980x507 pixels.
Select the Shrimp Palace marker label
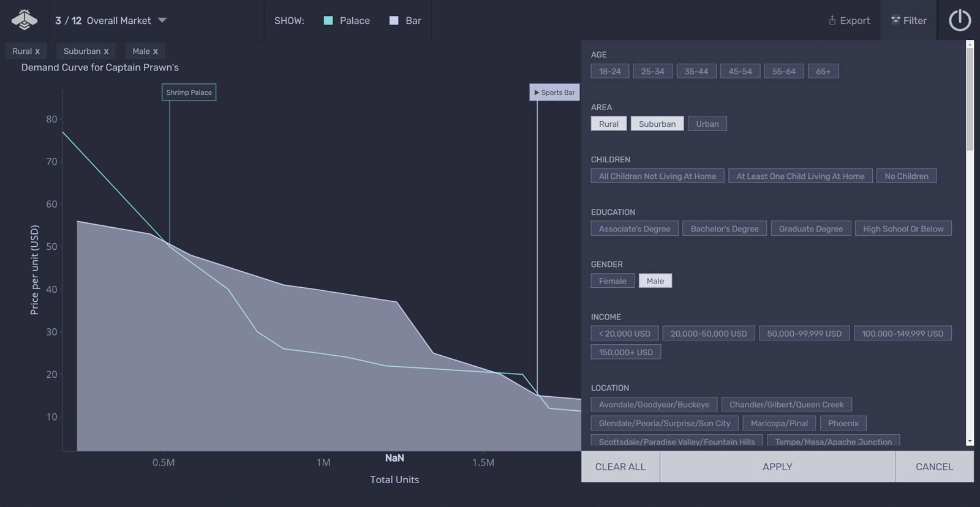(x=189, y=92)
